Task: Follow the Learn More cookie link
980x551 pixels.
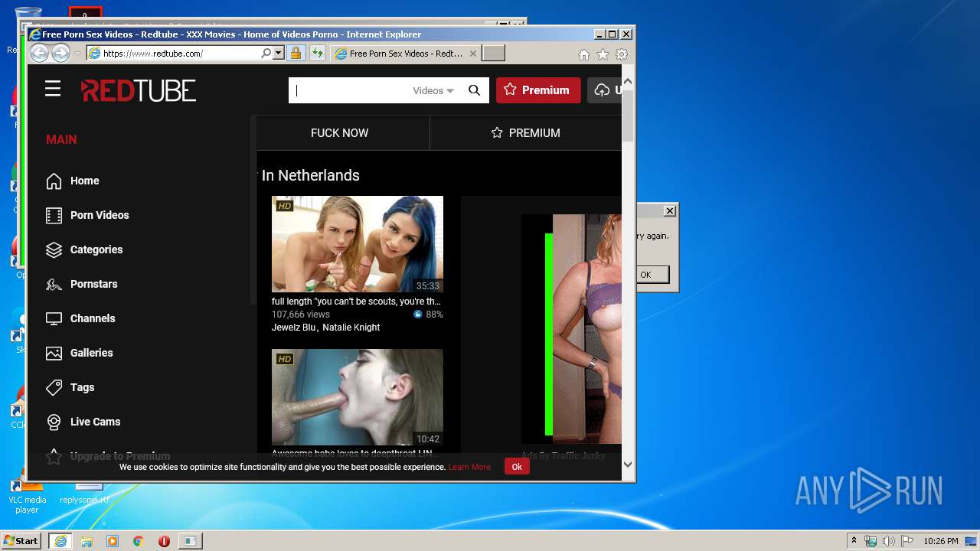Action: tap(469, 467)
